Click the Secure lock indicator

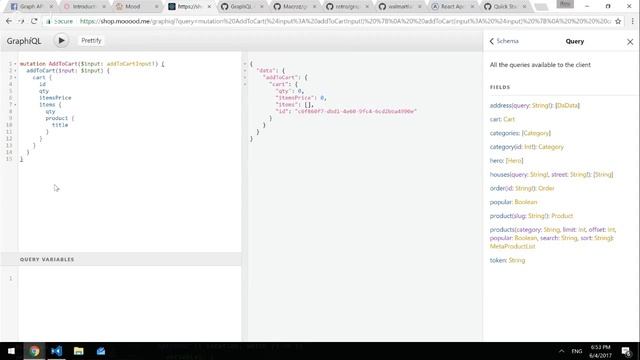pyautogui.click(x=60, y=21)
